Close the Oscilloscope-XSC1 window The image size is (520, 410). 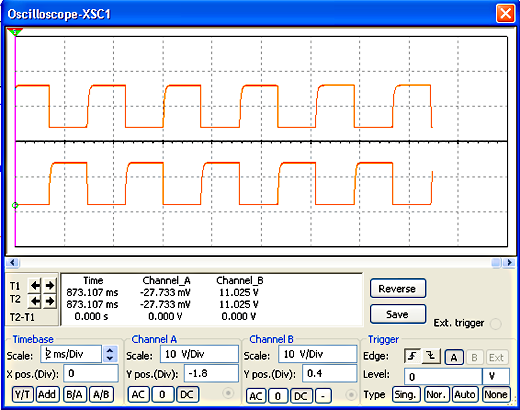[505, 14]
